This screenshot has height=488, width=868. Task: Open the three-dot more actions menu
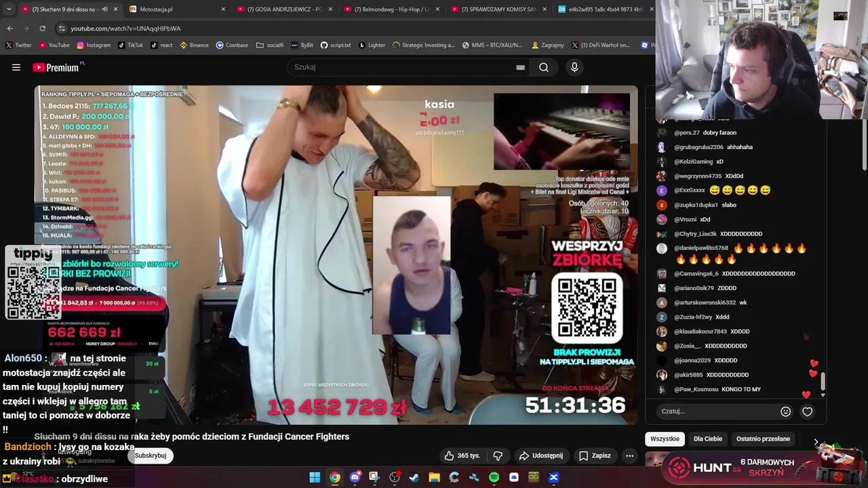click(629, 455)
